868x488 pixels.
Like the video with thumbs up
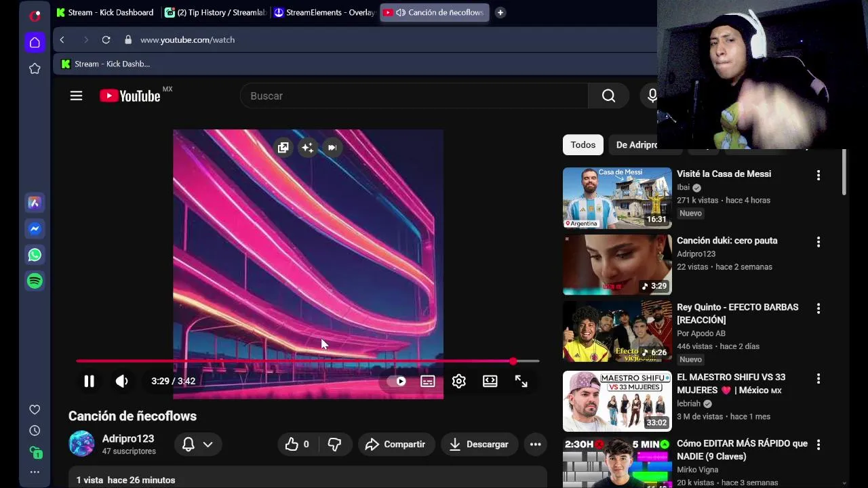pos(297,445)
